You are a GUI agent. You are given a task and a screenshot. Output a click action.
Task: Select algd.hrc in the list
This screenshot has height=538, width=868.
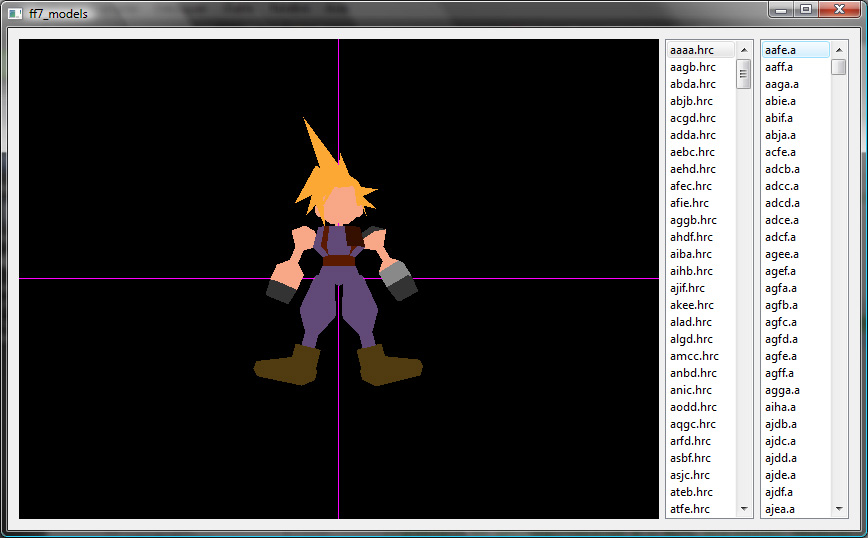click(x=701, y=339)
